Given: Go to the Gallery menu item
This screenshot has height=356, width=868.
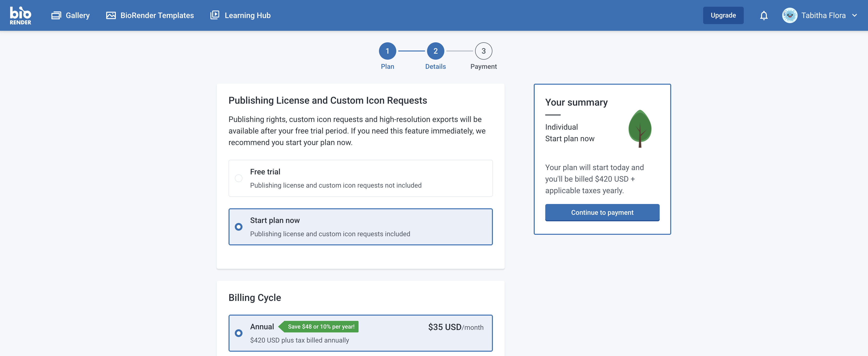Looking at the screenshot, I should [77, 15].
